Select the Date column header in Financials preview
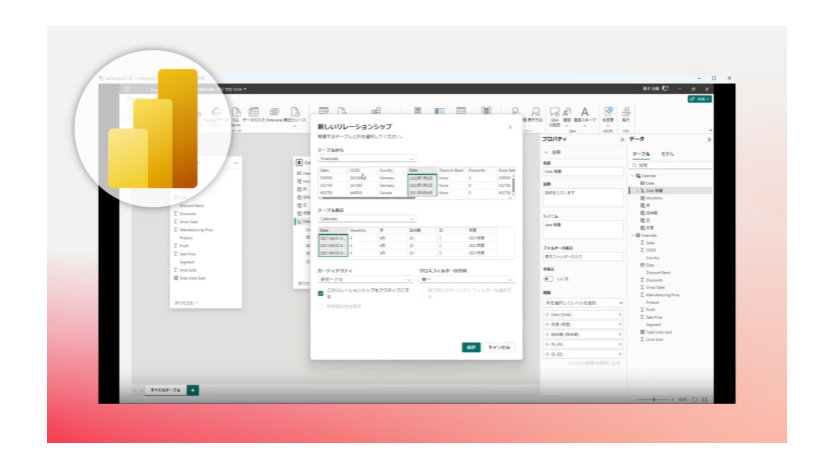 (x=422, y=170)
